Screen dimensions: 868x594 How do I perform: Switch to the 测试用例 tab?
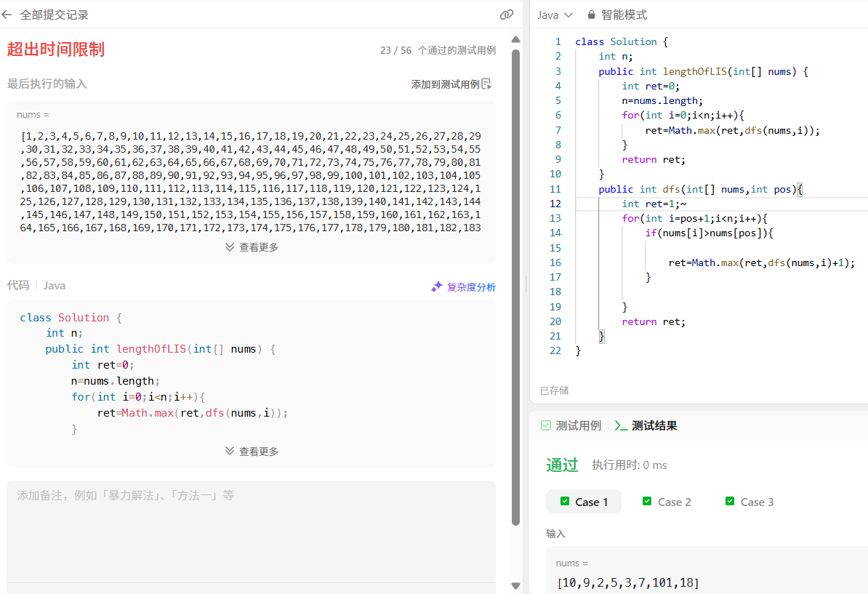click(571, 425)
